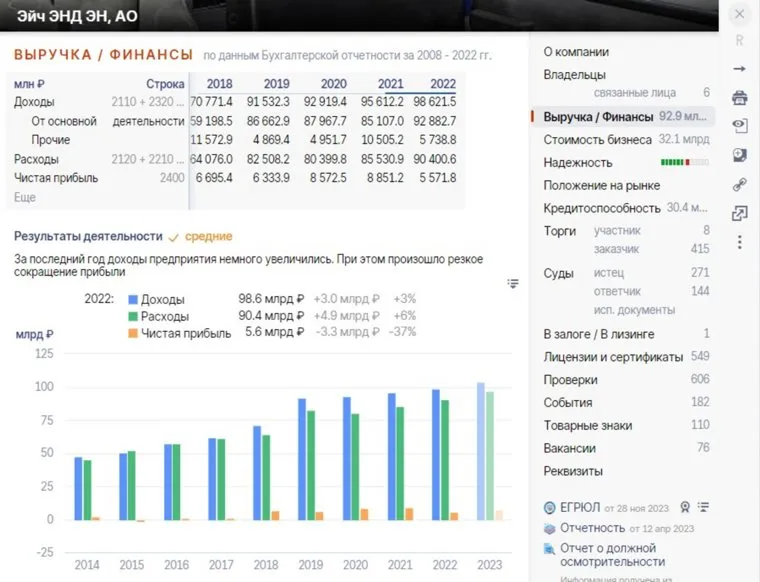The width and height of the screenshot is (760, 582).
Task: Click the certificate badge icon next to ЕГРЮЛ
Action: tap(684, 507)
